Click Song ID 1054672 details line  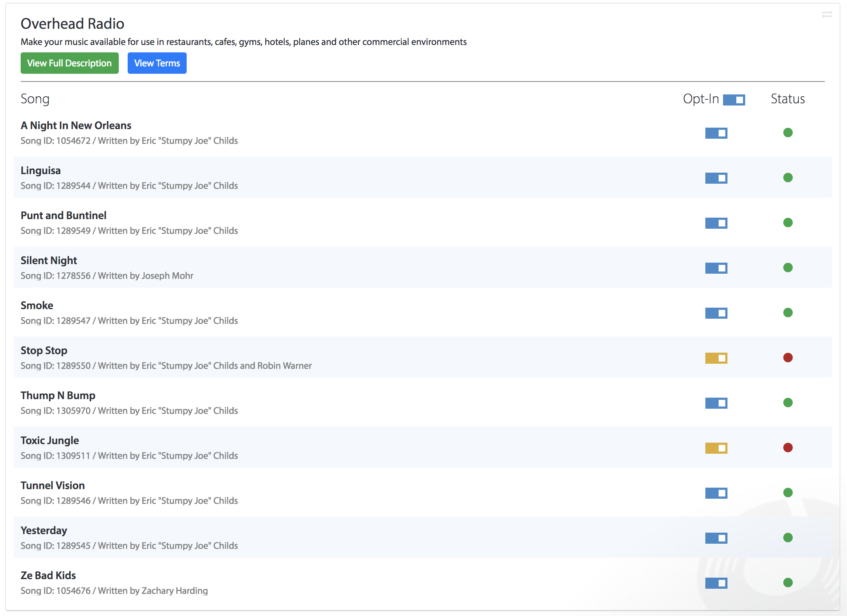129,141
